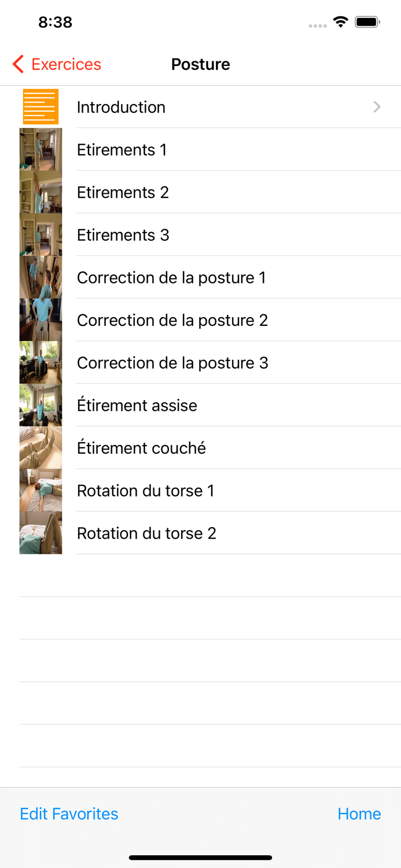Tap the Correction de la posture 2 thumbnail
401x868 pixels.
coord(41,320)
